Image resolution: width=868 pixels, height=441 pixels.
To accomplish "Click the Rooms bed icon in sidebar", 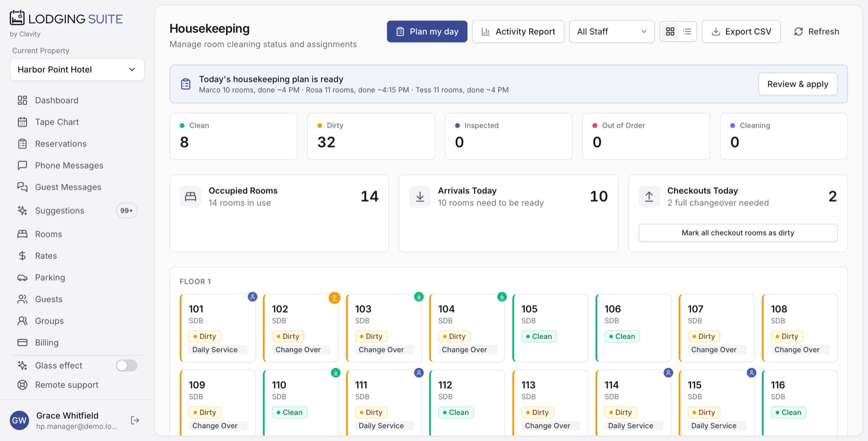I will click(x=22, y=234).
